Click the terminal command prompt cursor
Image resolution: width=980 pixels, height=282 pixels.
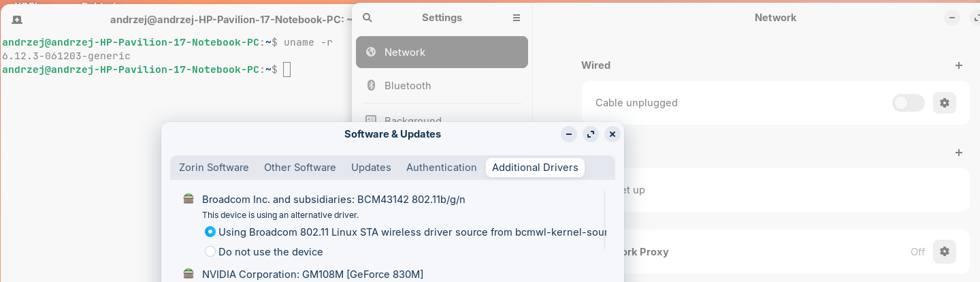tap(287, 69)
